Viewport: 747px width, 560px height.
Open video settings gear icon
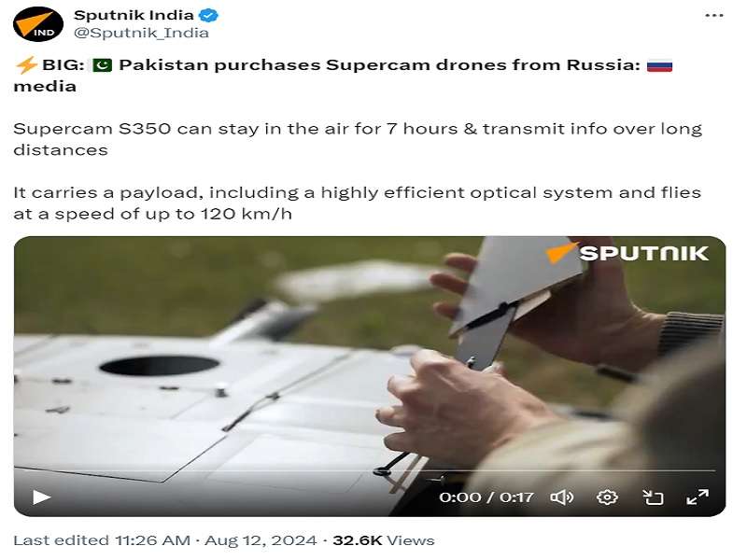pos(607,497)
